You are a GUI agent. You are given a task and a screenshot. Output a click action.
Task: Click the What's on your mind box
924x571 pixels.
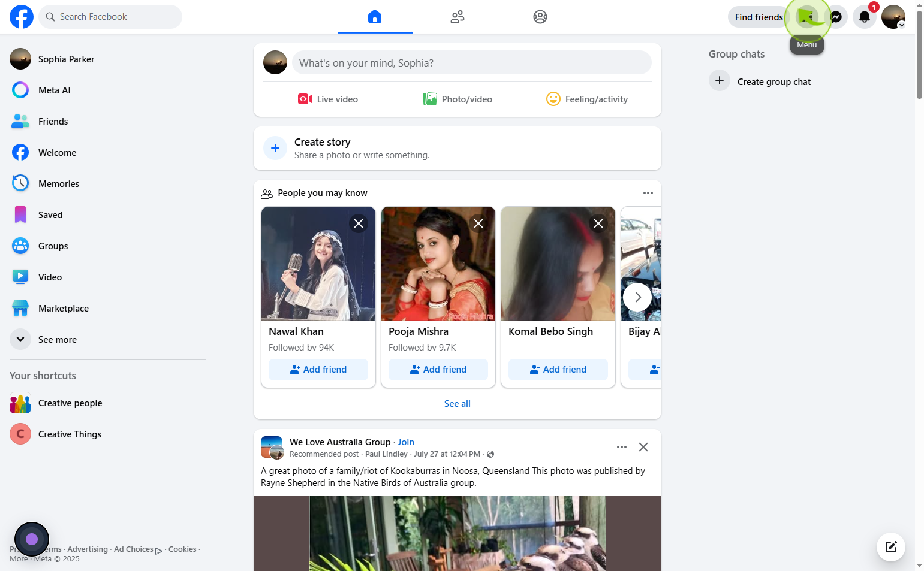tap(472, 62)
